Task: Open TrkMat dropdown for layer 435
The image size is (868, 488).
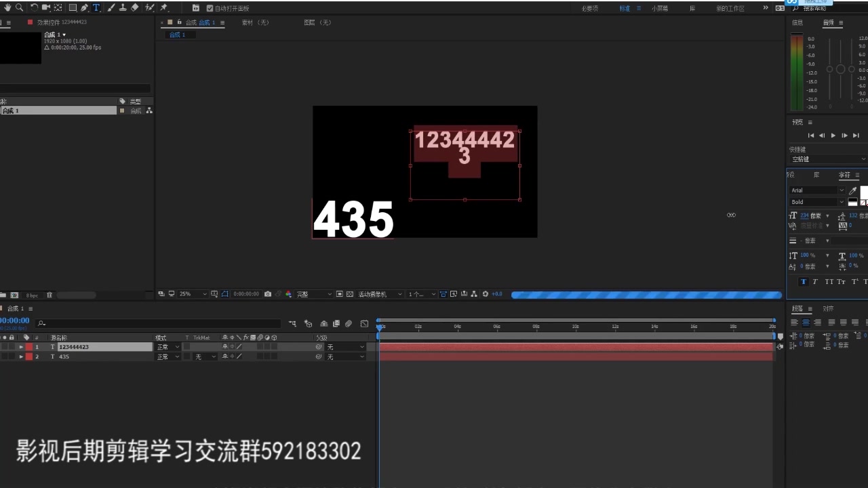Action: pyautogui.click(x=205, y=357)
